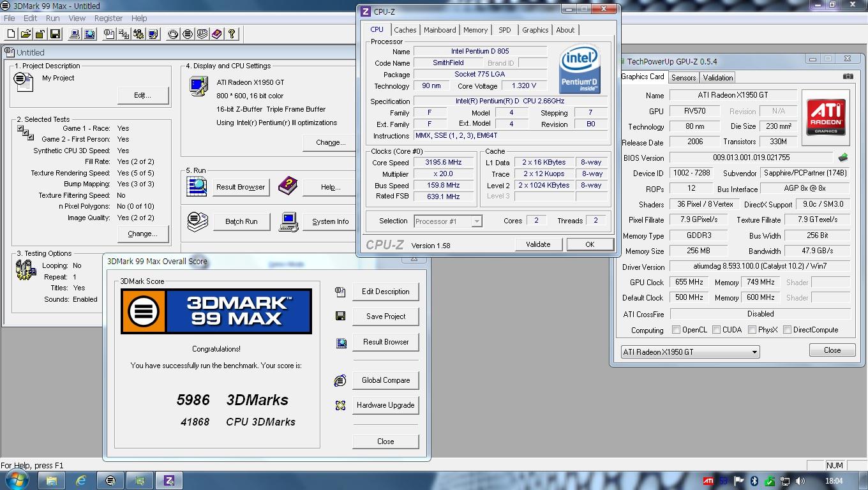Click the Result Browser magnifier toolbar icon
Viewport: 868px width, 490px height.
pyautogui.click(x=90, y=34)
